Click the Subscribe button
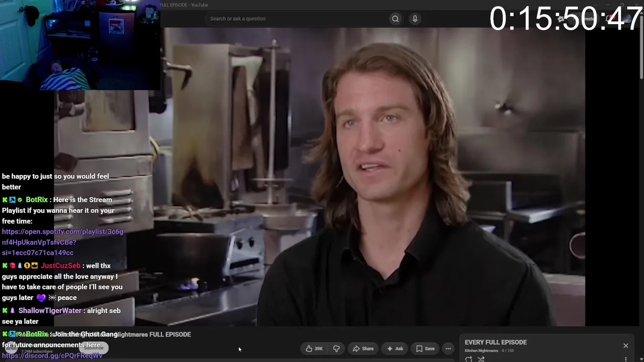The height and width of the screenshot is (362, 644). click(x=94, y=347)
